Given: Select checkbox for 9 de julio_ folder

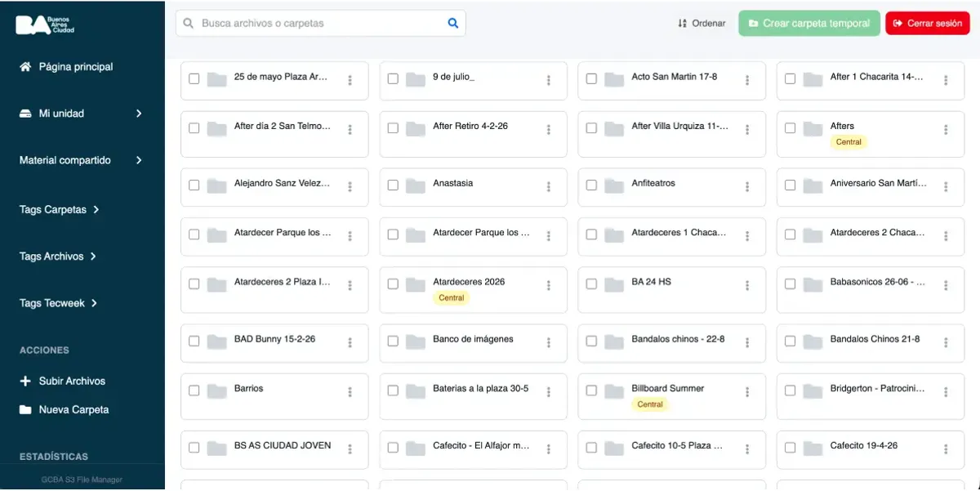Looking at the screenshot, I should [x=393, y=79].
